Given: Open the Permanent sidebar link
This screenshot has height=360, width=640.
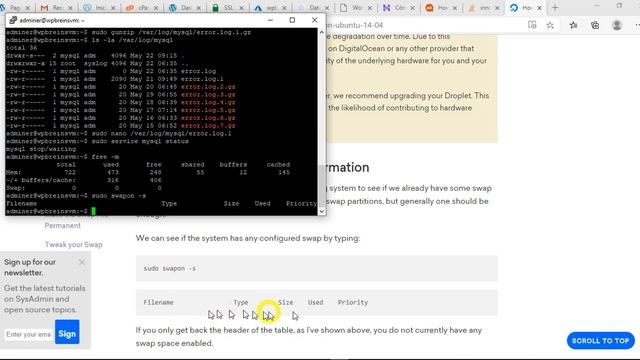Looking at the screenshot, I should click(x=62, y=225).
